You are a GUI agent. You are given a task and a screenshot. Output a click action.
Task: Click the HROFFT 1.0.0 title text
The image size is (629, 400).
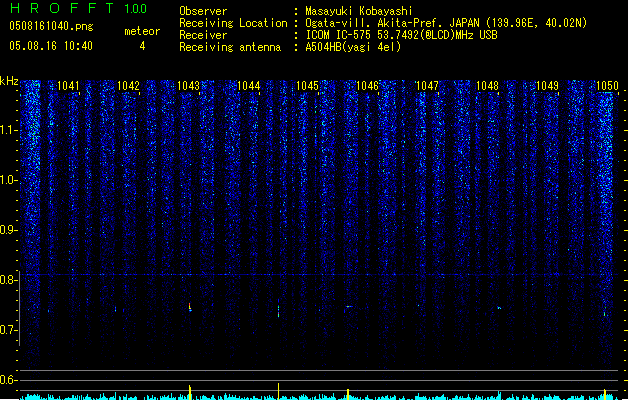(x=78, y=8)
